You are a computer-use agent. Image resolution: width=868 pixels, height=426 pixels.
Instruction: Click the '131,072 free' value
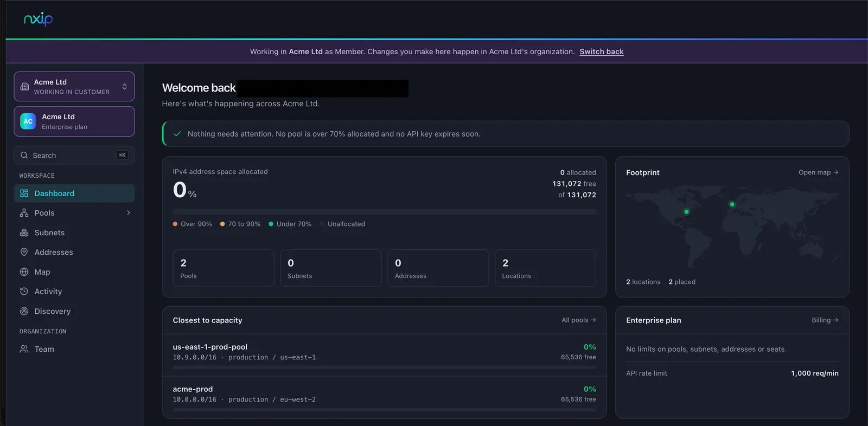click(x=574, y=184)
